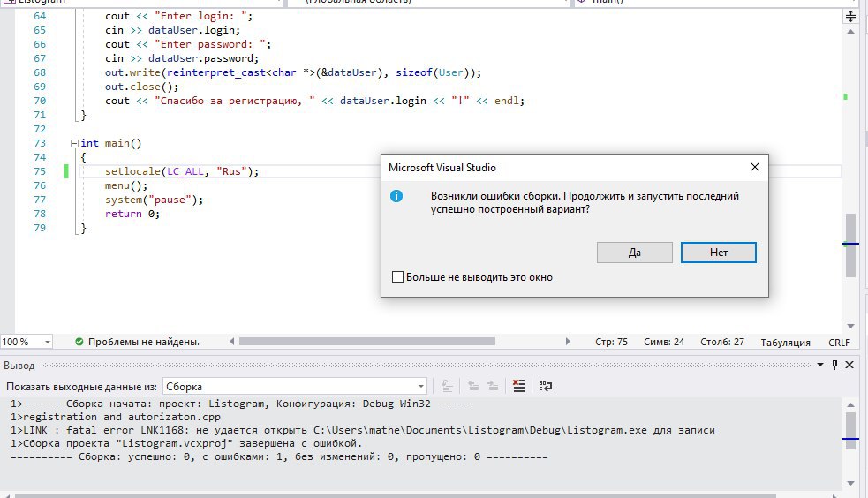The image size is (868, 498).
Task: Click 'Стр: 75' line indicator
Action: 611,342
